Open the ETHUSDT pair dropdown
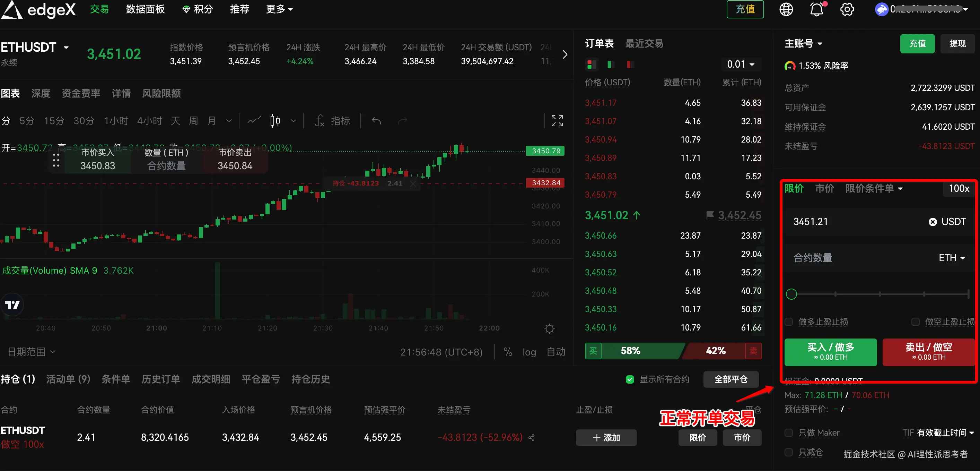The image size is (980, 471). tap(66, 47)
